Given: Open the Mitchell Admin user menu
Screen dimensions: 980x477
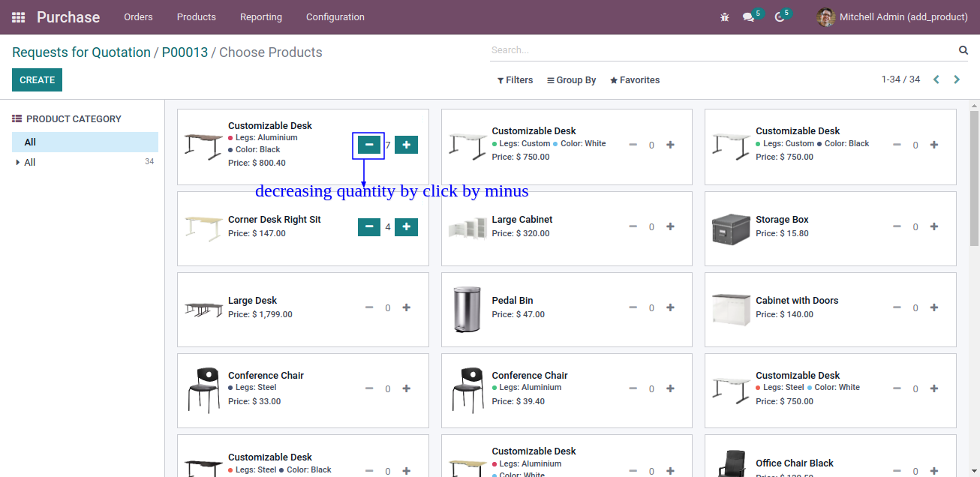Looking at the screenshot, I should coord(892,17).
